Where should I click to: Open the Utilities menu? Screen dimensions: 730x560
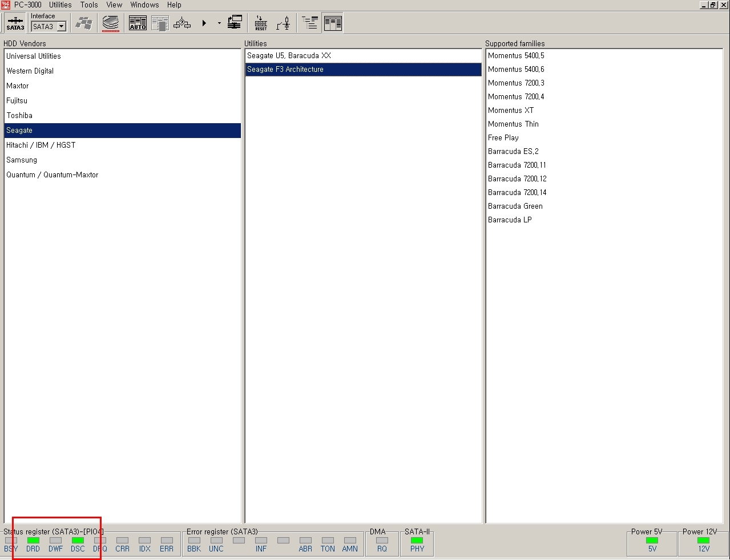(x=61, y=5)
